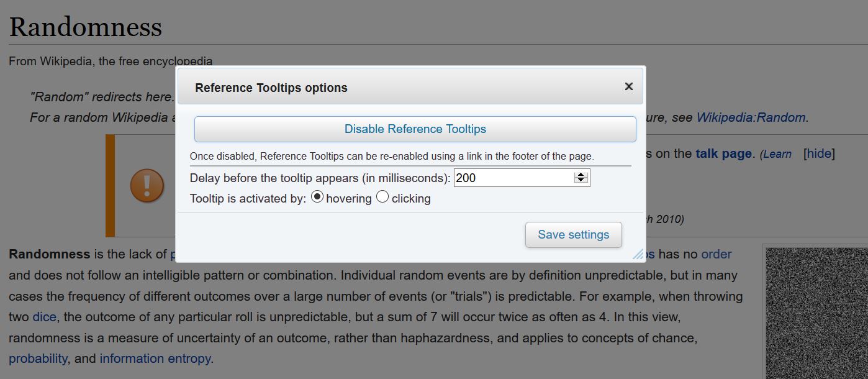Viewport: 868px width, 379px height.
Task: Close the Reference Tooltips options dialog
Action: click(628, 87)
